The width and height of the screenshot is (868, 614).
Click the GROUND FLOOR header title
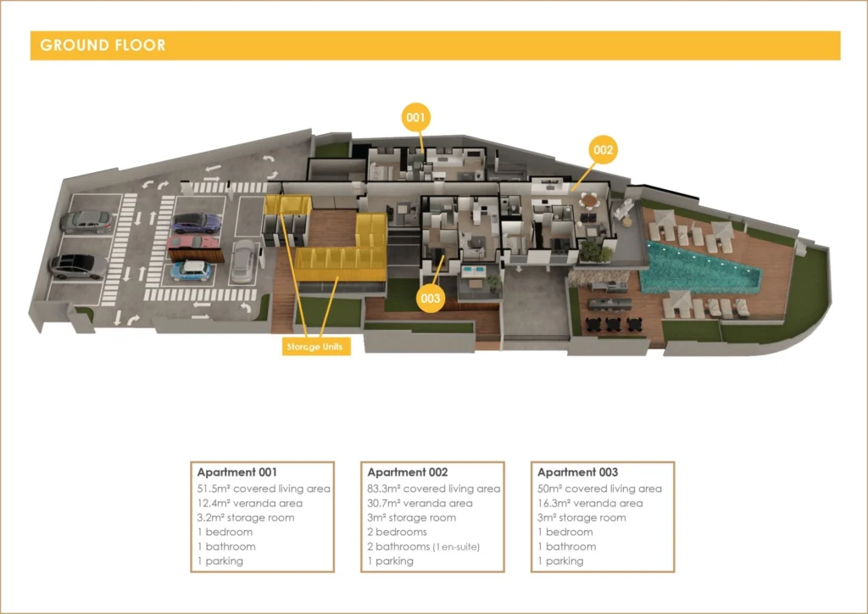tap(103, 46)
